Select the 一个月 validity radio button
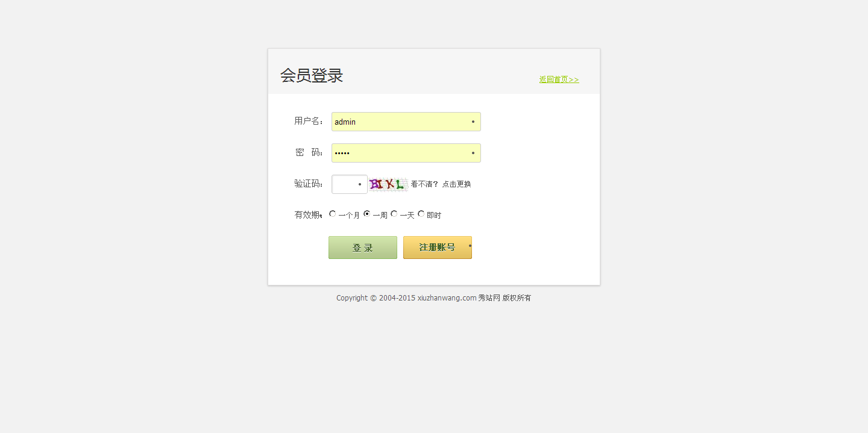868x433 pixels. click(333, 214)
